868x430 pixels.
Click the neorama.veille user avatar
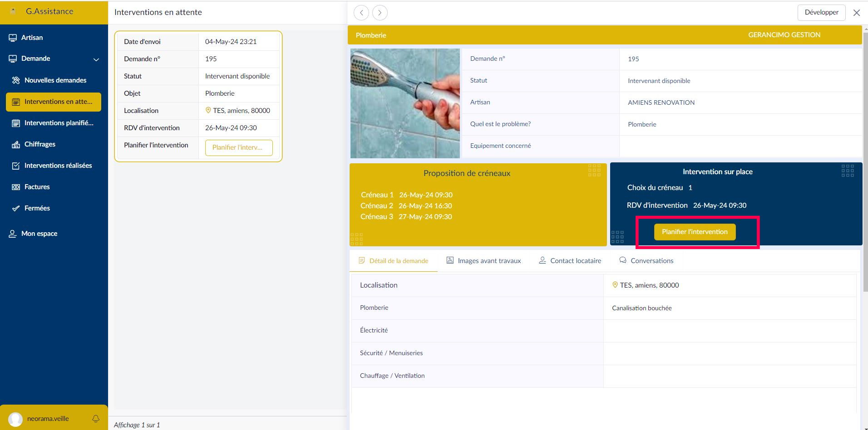pyautogui.click(x=15, y=419)
